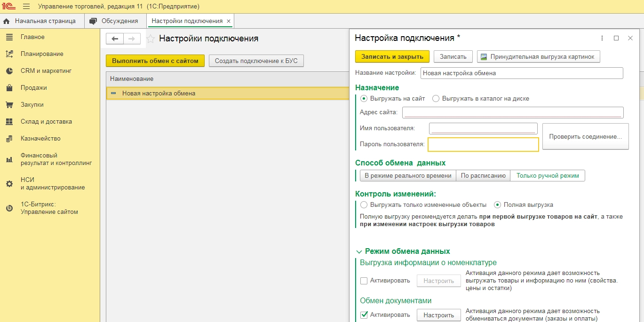Click the 1С-Битрикс section icon
The image size is (644, 322).
tap(9, 208)
